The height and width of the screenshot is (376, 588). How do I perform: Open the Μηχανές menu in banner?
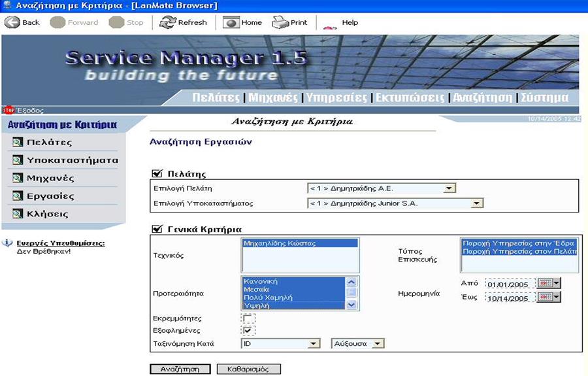(x=273, y=97)
